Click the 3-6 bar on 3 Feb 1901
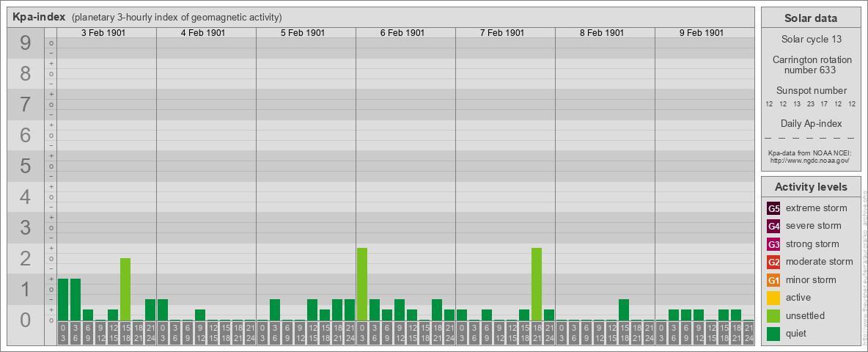Screen dimensions: 868x352 coord(76,299)
